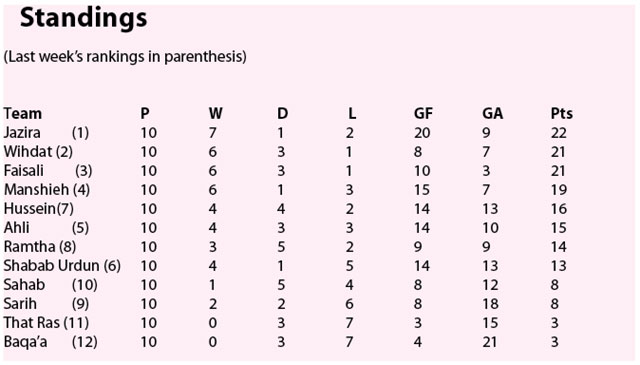Image resolution: width=640 pixels, height=365 pixels.
Task: Click the Pts column header
Action: [562, 114]
